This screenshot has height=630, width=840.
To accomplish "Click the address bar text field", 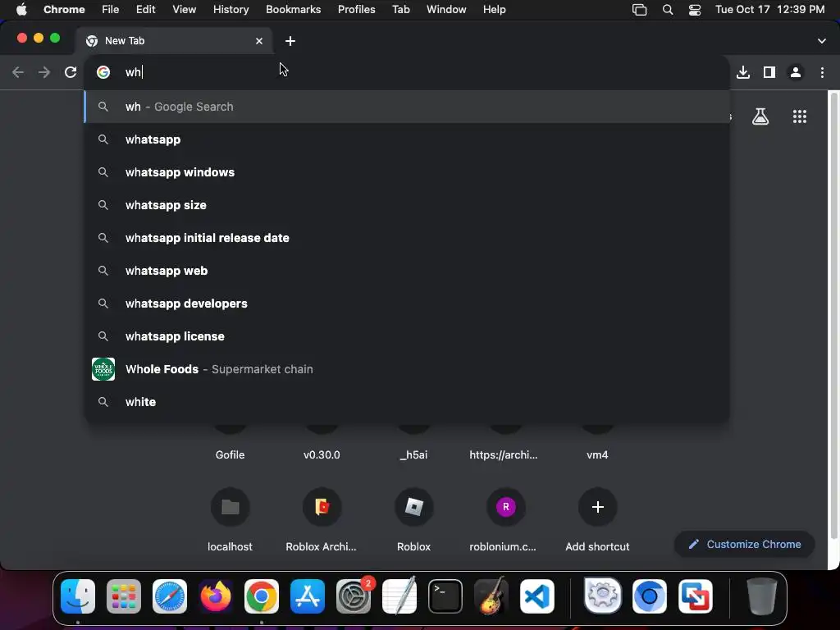I will tap(407, 72).
